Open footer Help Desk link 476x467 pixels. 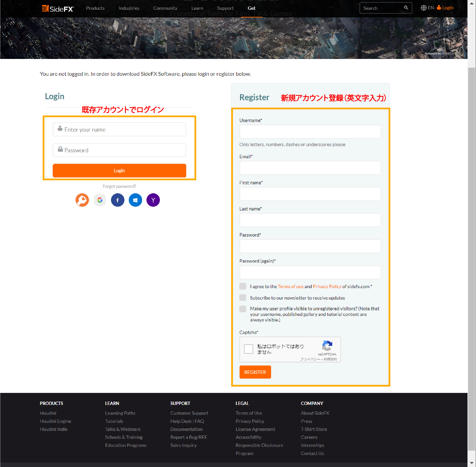point(181,421)
